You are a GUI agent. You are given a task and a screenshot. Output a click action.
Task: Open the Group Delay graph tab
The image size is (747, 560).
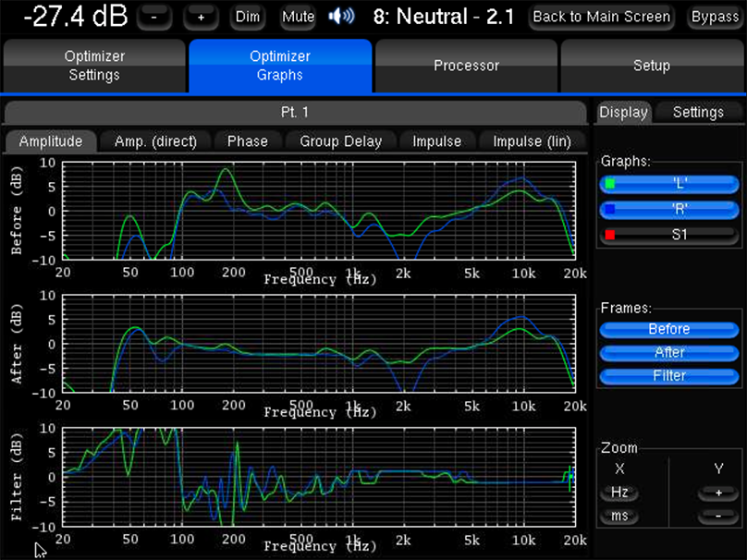click(340, 141)
